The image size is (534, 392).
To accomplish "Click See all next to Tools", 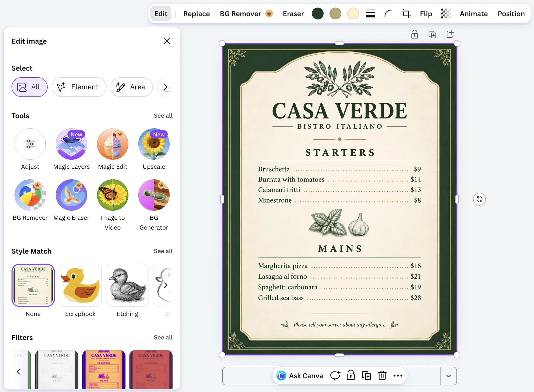I will point(163,116).
